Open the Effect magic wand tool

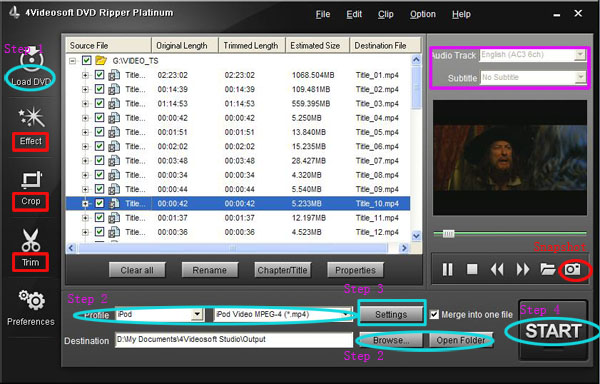coord(31,118)
